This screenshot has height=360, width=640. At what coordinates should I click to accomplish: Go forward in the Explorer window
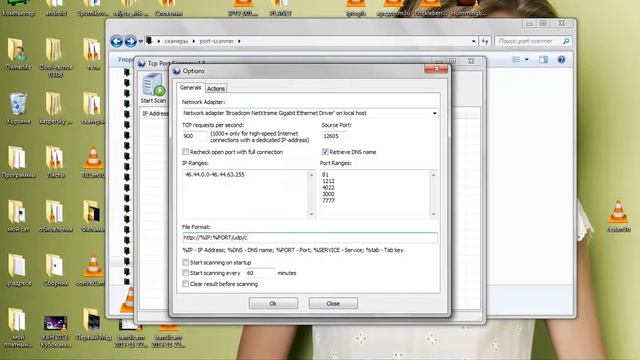[131, 41]
